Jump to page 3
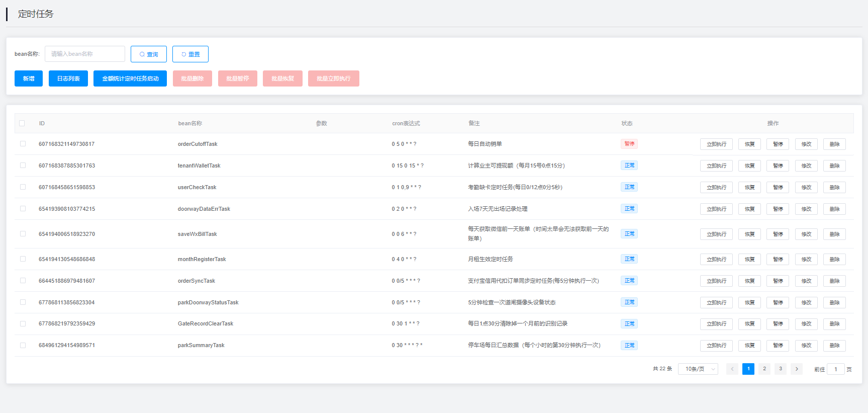The image size is (868, 413). point(780,369)
